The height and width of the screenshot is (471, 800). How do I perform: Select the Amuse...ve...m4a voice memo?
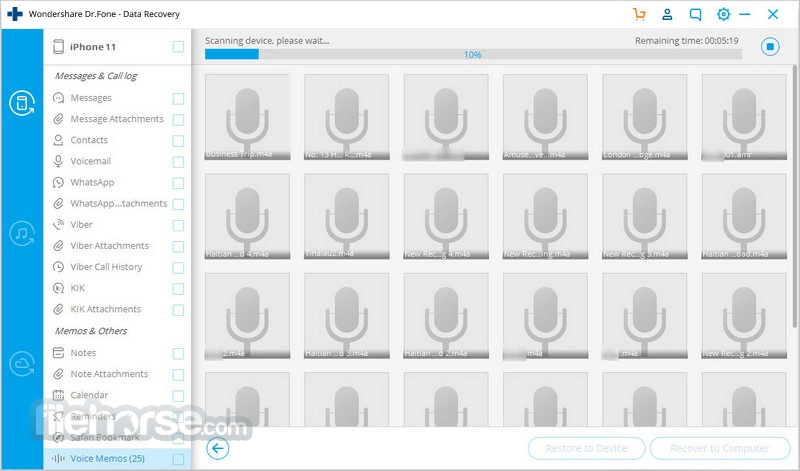(x=545, y=117)
